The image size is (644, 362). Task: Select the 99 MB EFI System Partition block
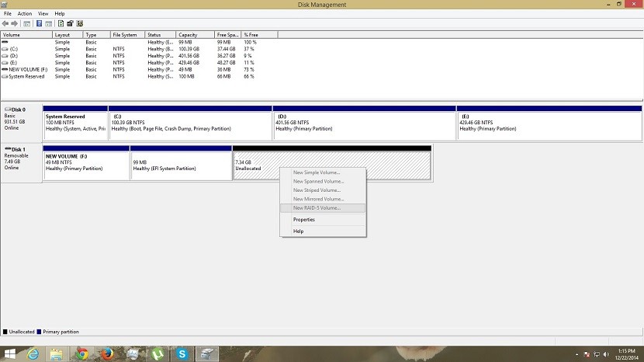181,163
